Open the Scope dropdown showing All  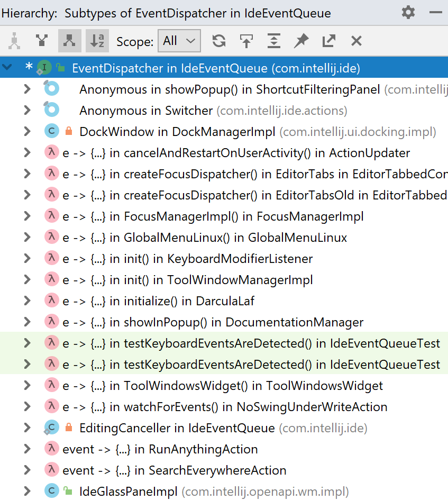pyautogui.click(x=179, y=41)
